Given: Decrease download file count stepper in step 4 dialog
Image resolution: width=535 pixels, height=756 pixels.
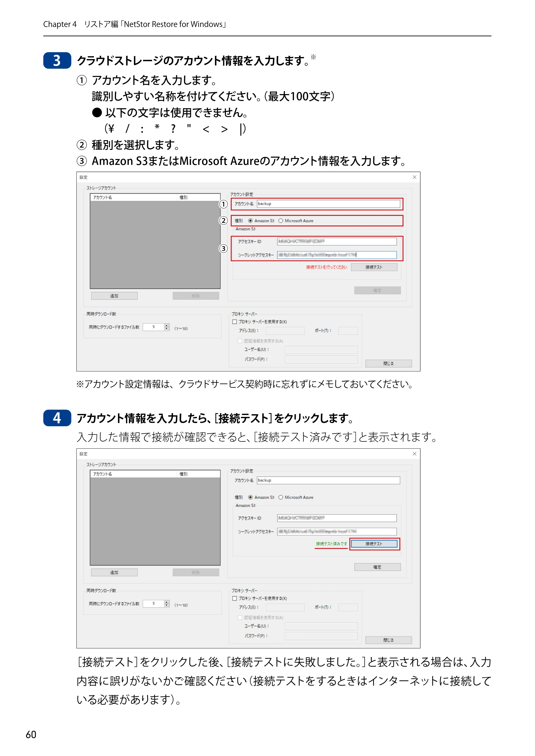Looking at the screenshot, I should click(167, 605).
